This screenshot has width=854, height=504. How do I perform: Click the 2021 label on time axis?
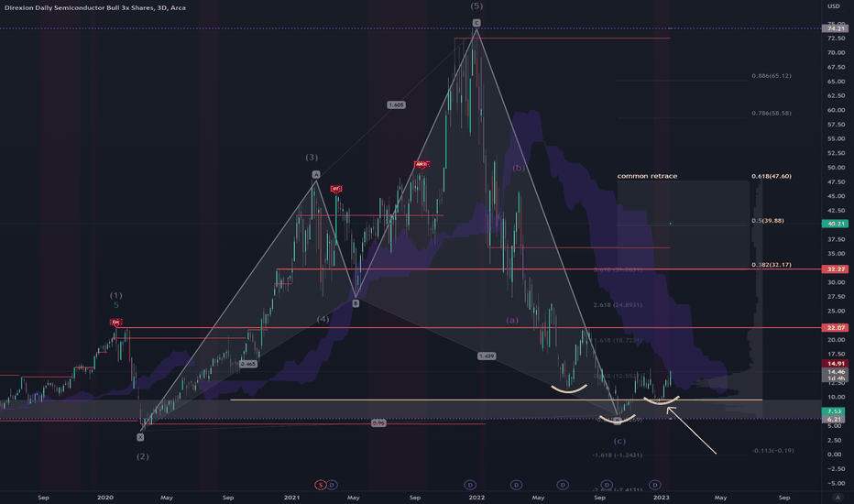[292, 498]
